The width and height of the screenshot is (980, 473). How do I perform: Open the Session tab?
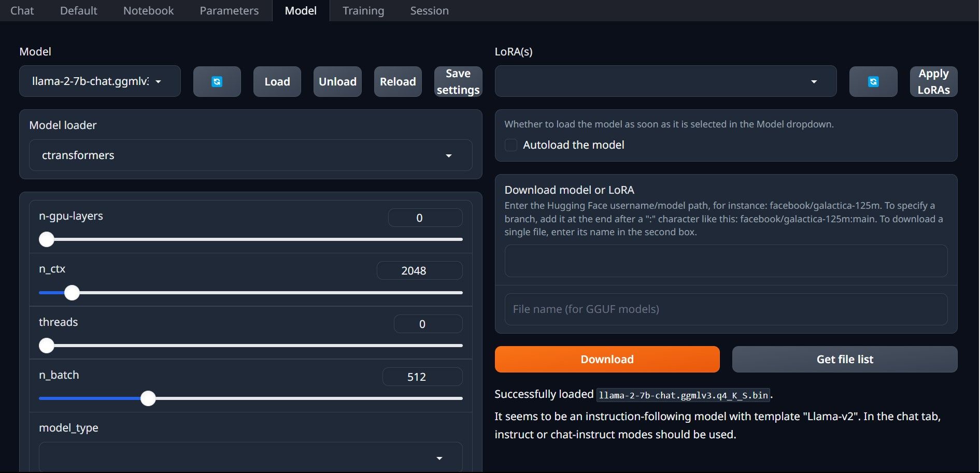pyautogui.click(x=429, y=10)
